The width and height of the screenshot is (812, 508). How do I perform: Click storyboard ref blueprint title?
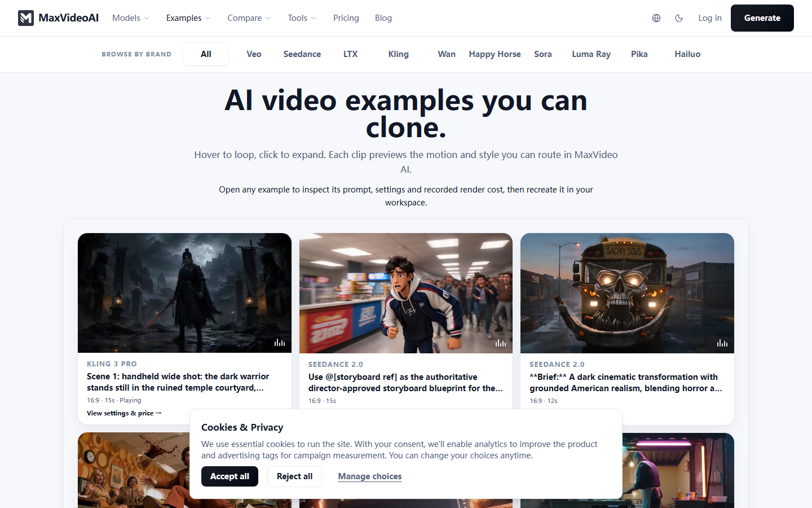[x=405, y=383]
